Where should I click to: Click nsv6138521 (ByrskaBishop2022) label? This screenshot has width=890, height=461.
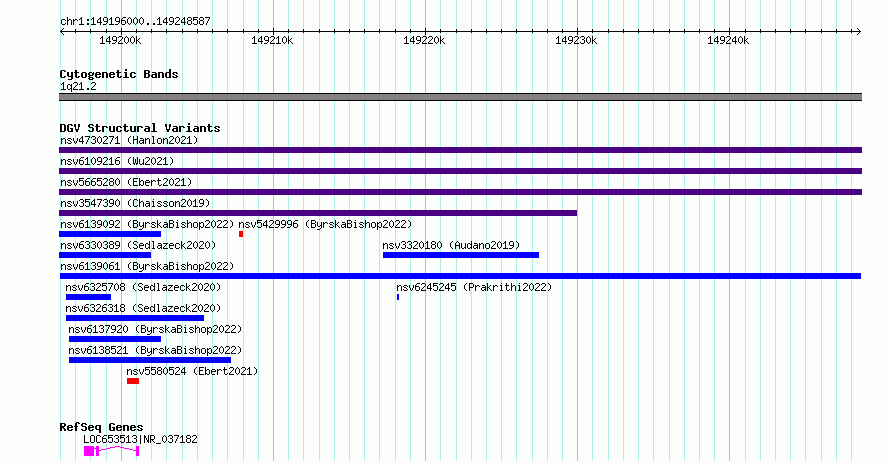155,350
